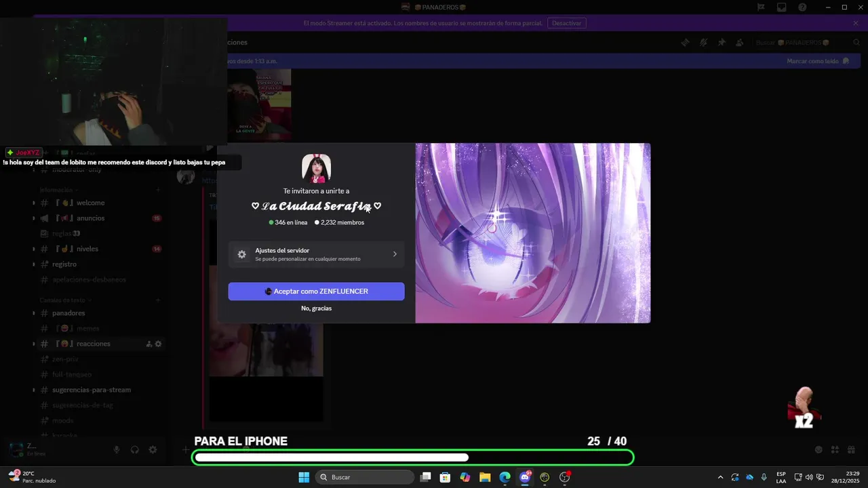This screenshot has height=488, width=868.
Task: Open the moods channel
Action: (98, 420)
